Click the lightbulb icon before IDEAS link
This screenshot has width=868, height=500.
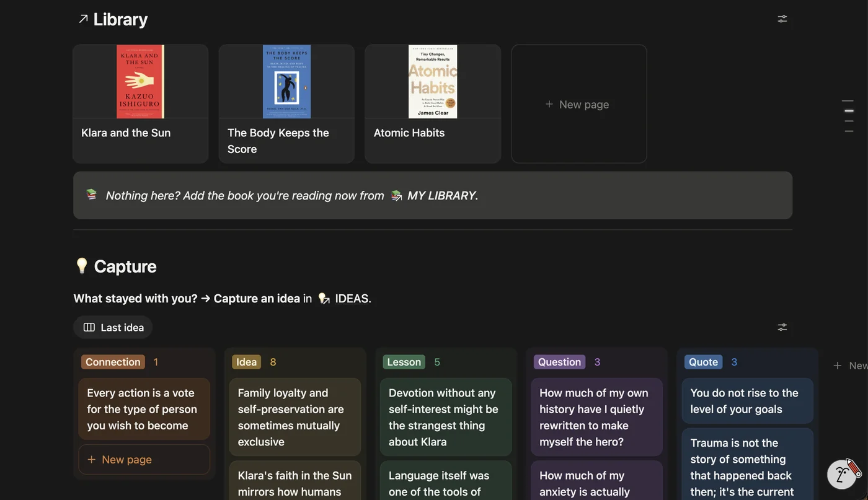[x=324, y=299]
